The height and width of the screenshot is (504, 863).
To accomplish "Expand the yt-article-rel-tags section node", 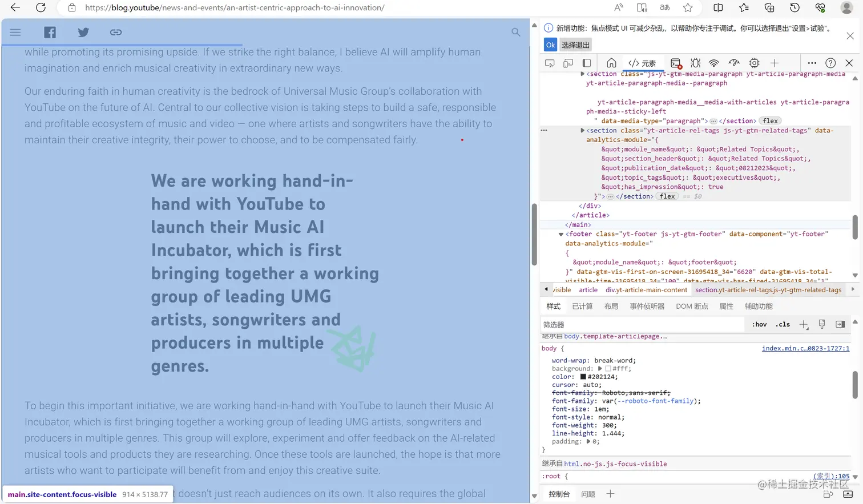I will (582, 130).
